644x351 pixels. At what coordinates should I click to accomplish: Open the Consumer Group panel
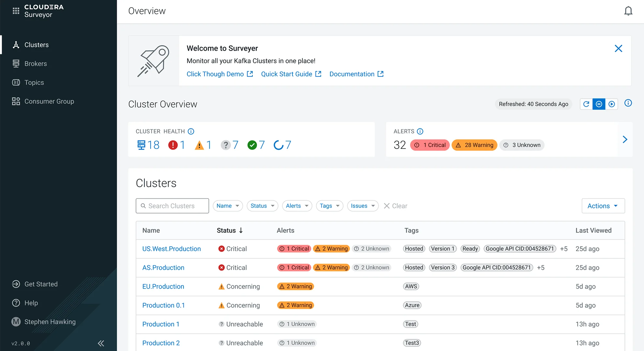16,101
